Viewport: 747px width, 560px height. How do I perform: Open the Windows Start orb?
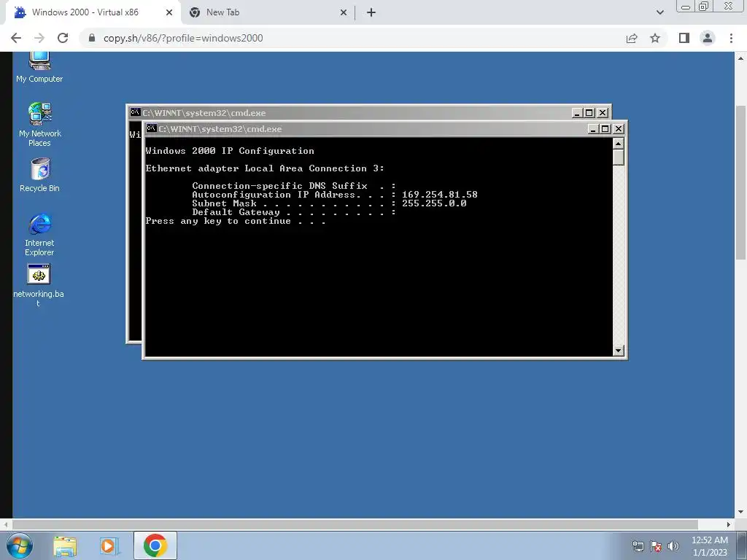click(18, 545)
